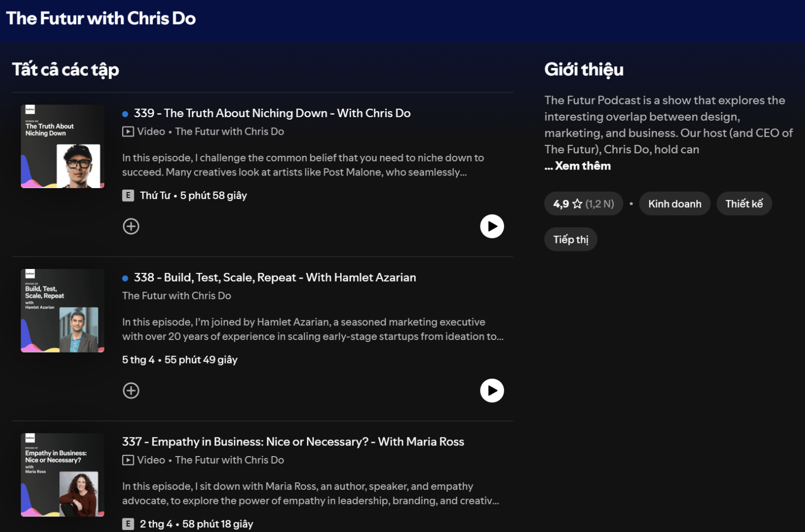Click episode 338 description text
This screenshot has width=805, height=532.
point(312,329)
